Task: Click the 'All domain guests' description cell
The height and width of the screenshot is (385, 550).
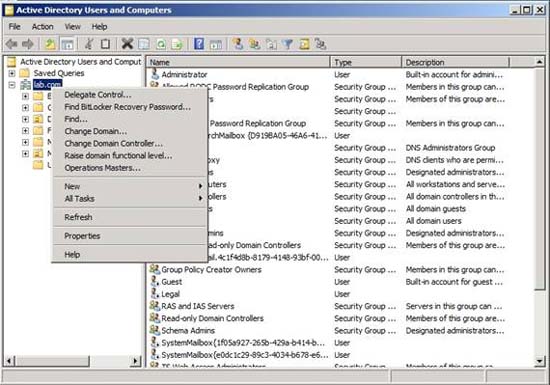Action: click(436, 209)
